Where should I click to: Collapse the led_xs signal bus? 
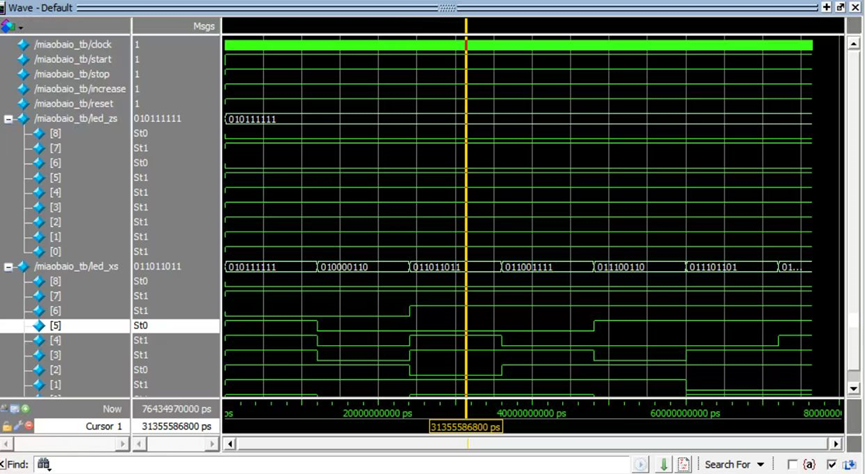[x=8, y=267]
